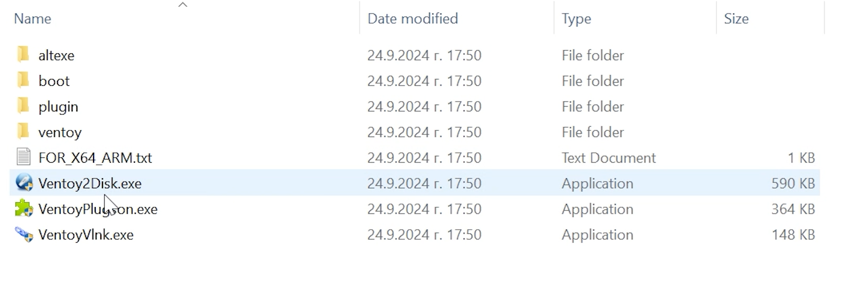Select the boot folder name

[x=54, y=81]
